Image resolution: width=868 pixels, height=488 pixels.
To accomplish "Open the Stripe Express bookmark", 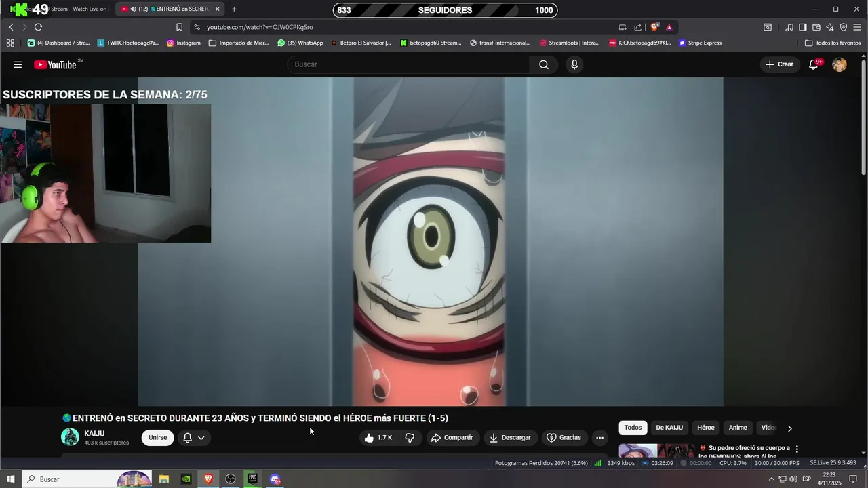I will tap(701, 43).
